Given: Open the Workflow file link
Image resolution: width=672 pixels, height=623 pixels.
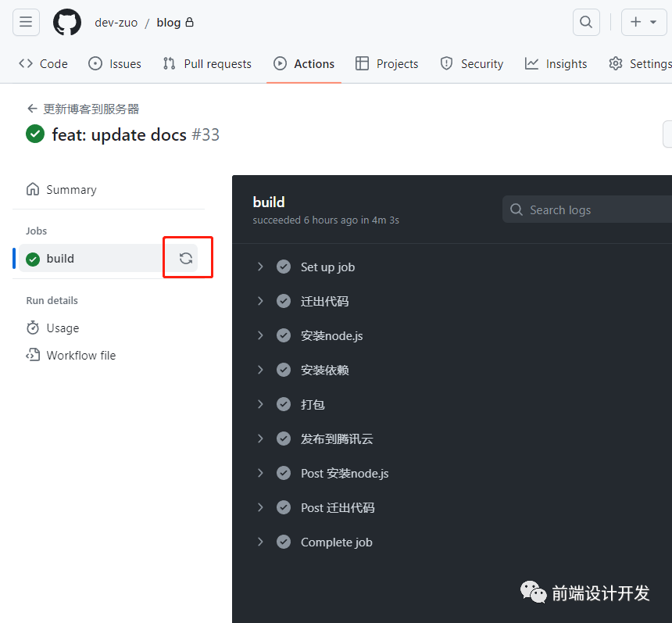Looking at the screenshot, I should [71, 356].
